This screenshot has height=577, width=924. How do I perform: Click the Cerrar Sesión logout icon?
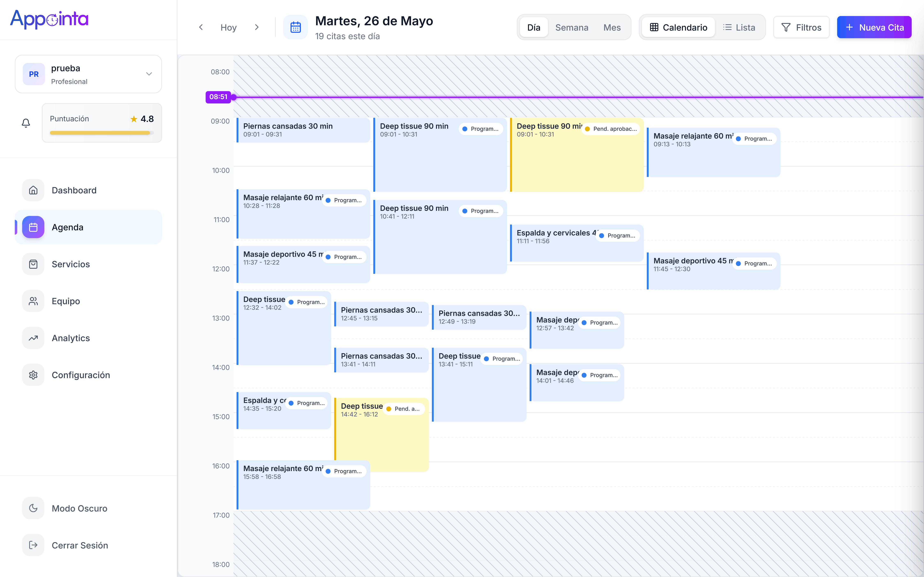tap(33, 545)
